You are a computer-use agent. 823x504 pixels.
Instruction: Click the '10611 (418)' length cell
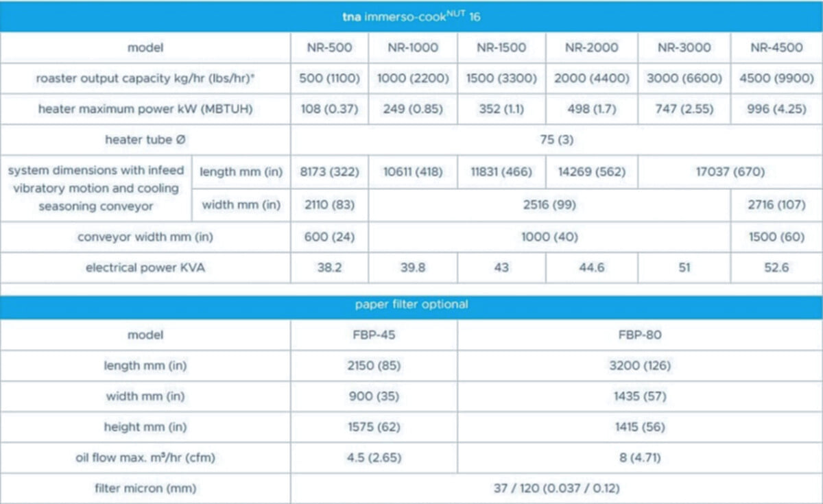(413, 171)
